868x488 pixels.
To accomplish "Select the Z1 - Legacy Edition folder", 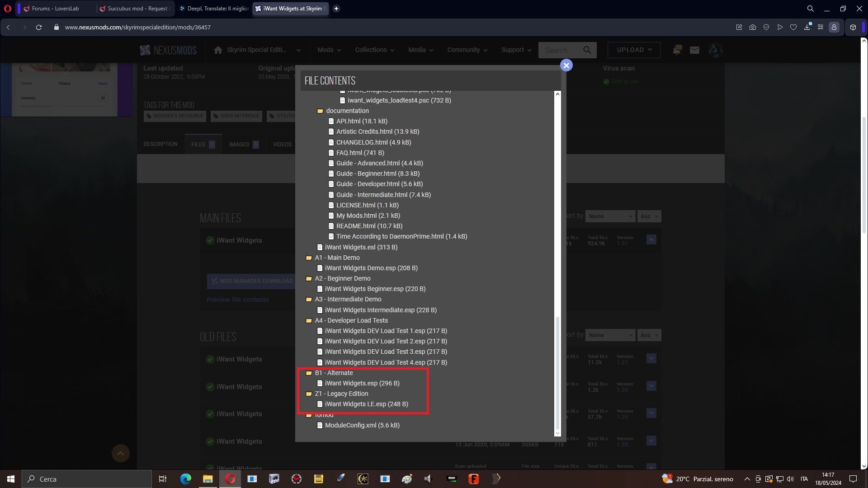I will click(337, 394).
